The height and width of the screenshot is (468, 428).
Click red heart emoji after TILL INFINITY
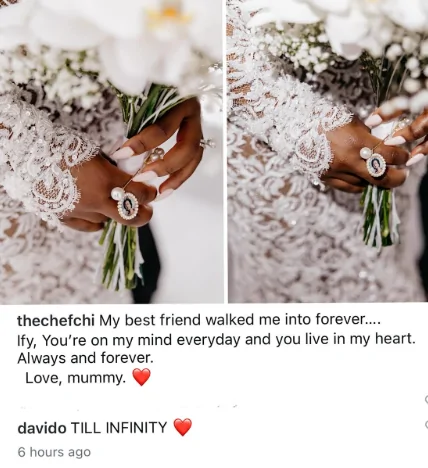(183, 427)
